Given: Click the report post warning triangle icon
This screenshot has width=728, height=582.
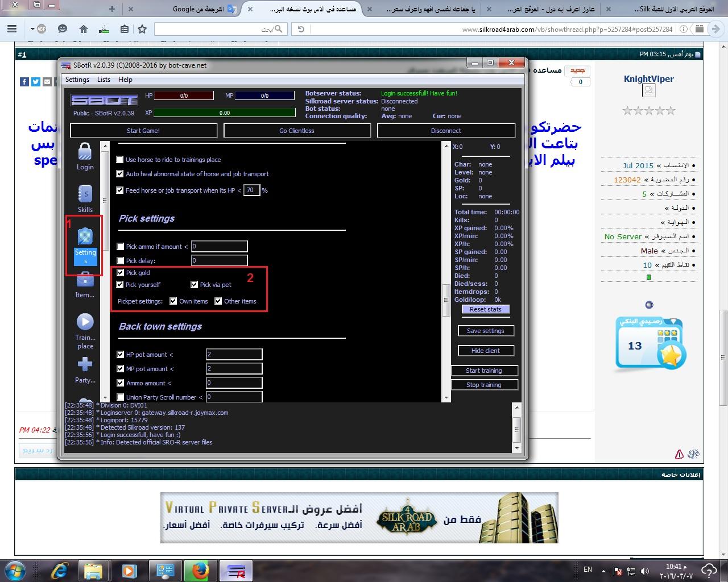Looking at the screenshot, I should 679,454.
